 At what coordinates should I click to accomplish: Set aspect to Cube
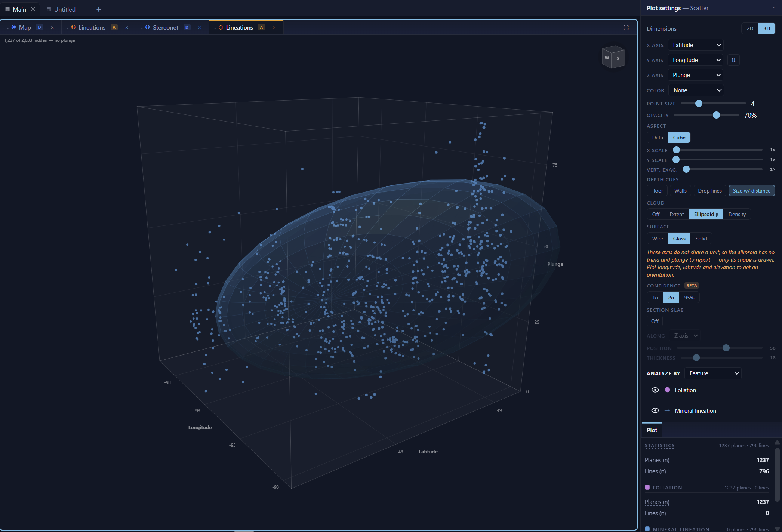pos(679,138)
